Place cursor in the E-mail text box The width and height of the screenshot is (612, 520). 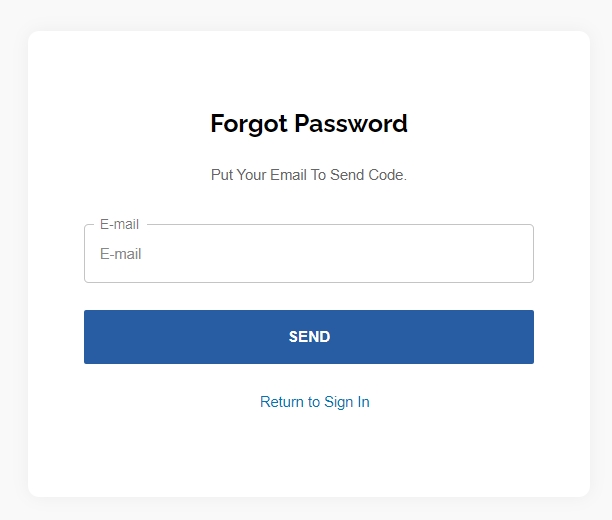(x=309, y=254)
